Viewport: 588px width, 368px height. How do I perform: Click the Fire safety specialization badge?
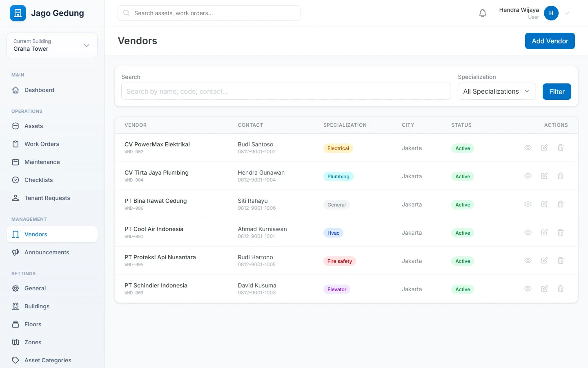click(x=340, y=261)
